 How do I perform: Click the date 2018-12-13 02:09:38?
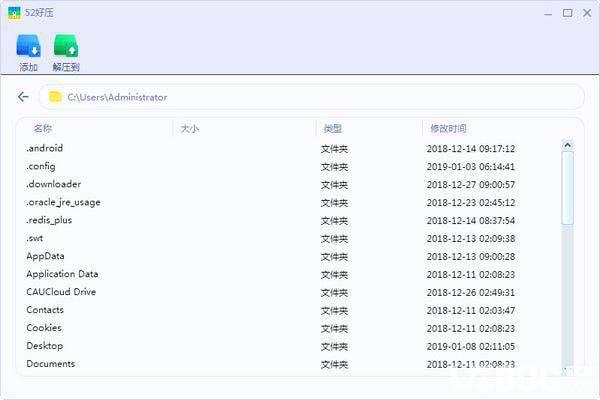click(471, 238)
